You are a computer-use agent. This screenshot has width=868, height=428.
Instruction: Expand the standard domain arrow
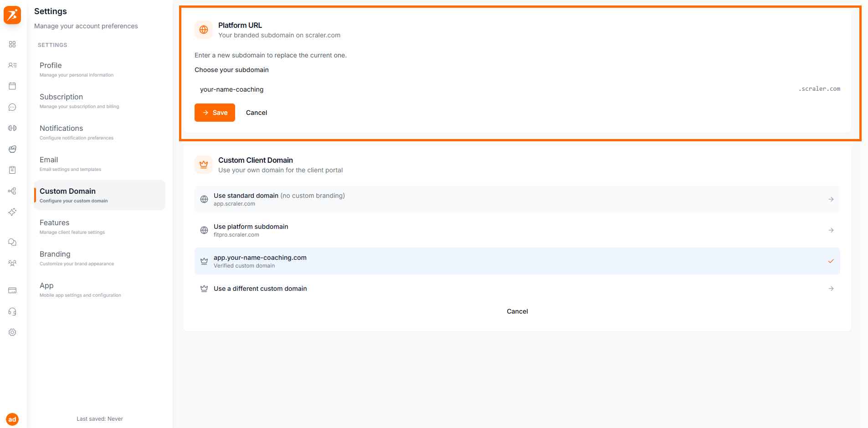click(831, 199)
